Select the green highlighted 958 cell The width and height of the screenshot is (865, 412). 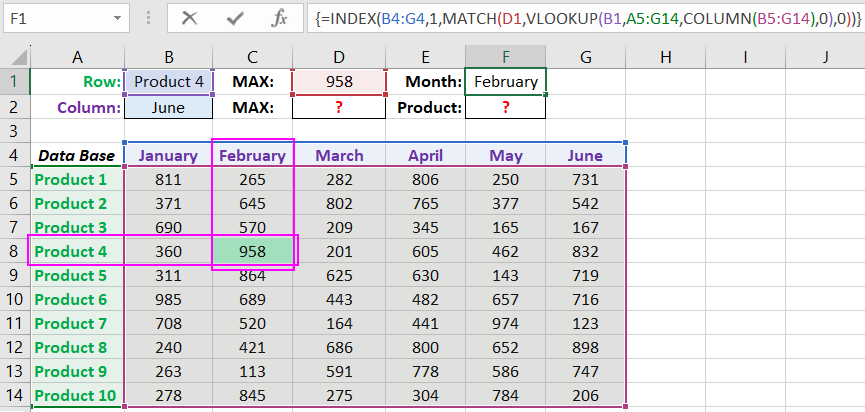pyautogui.click(x=253, y=252)
